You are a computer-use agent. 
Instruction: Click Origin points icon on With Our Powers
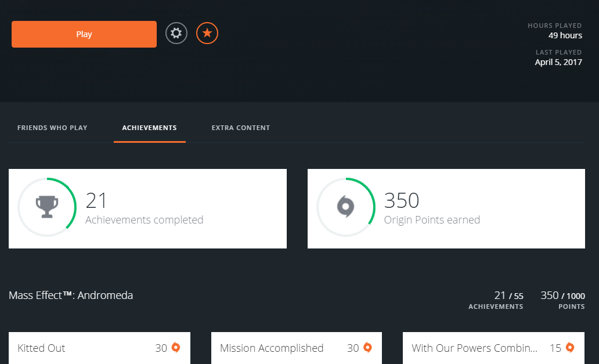point(570,348)
